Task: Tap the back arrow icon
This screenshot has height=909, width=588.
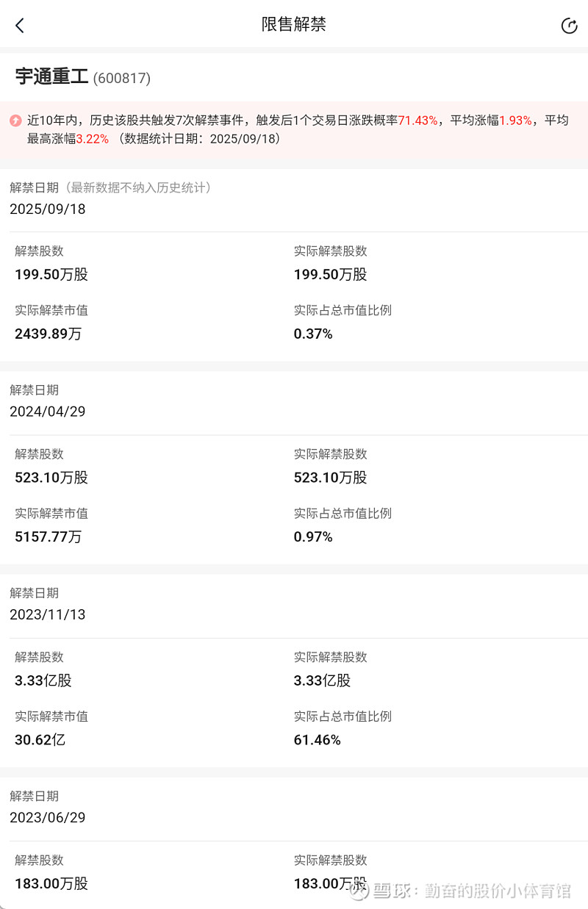Action: (x=20, y=25)
